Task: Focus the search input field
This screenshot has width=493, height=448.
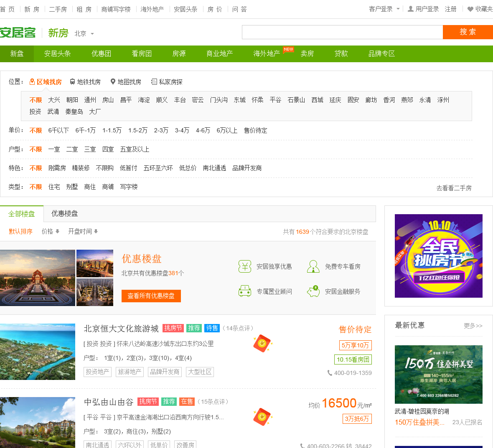Action: point(343,32)
